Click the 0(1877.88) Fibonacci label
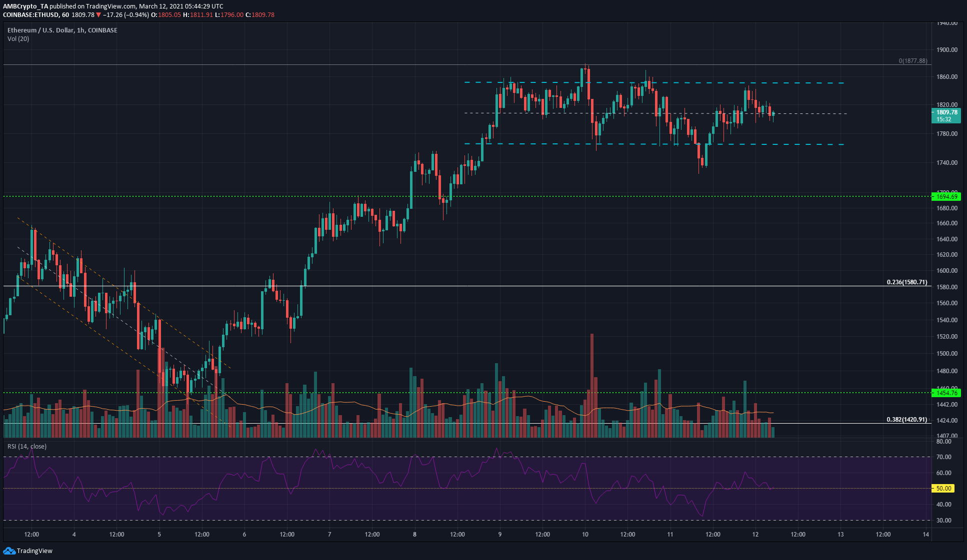Image resolution: width=967 pixels, height=560 pixels. pos(912,60)
